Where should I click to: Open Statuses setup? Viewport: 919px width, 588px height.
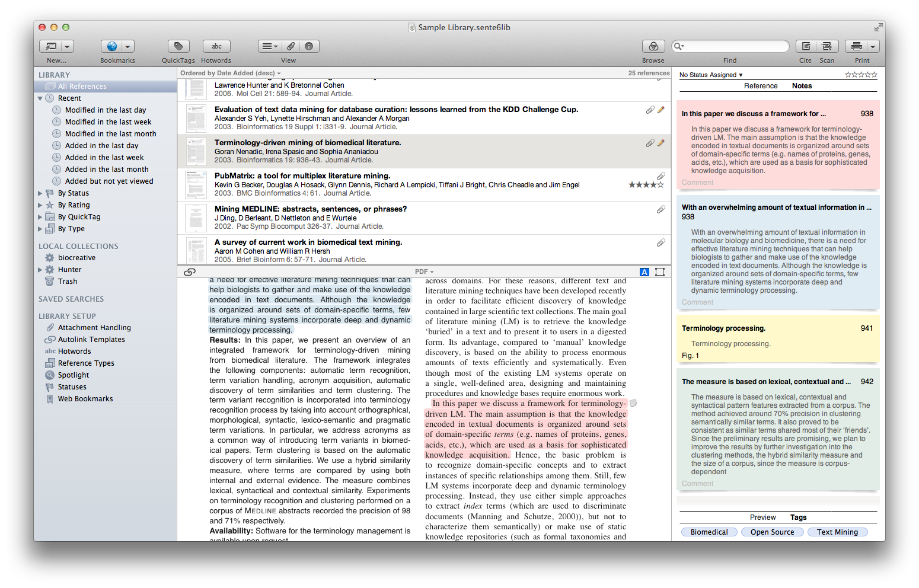point(106,387)
